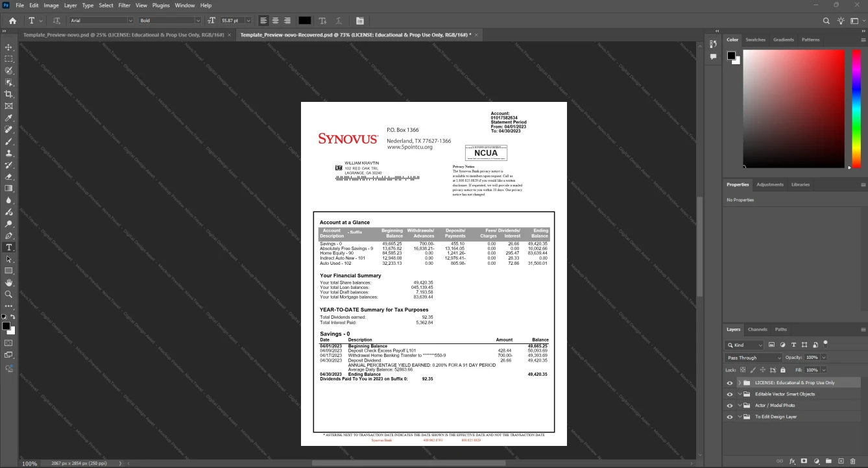Viewport: 868px width, 468px height.
Task: Open the font size dropdown
Action: click(248, 21)
